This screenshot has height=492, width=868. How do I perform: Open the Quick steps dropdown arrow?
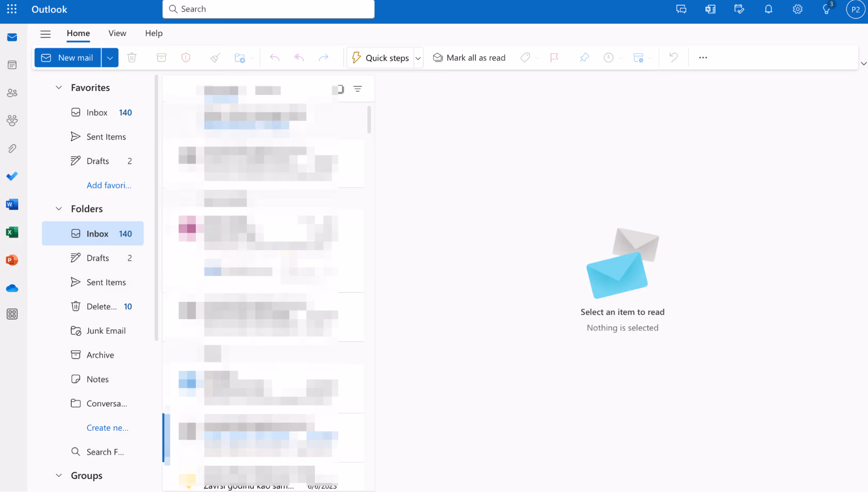click(x=418, y=58)
